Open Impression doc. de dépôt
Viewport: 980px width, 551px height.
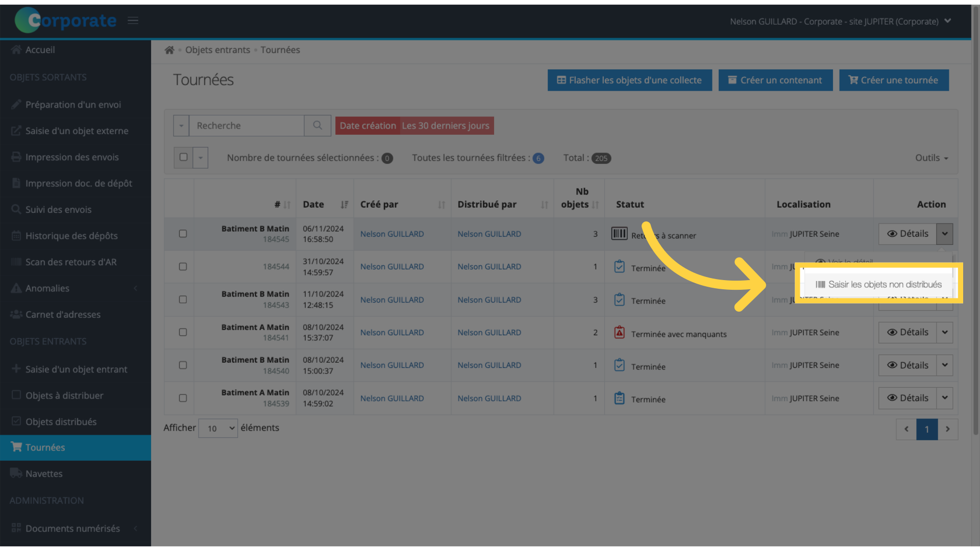pos(76,184)
